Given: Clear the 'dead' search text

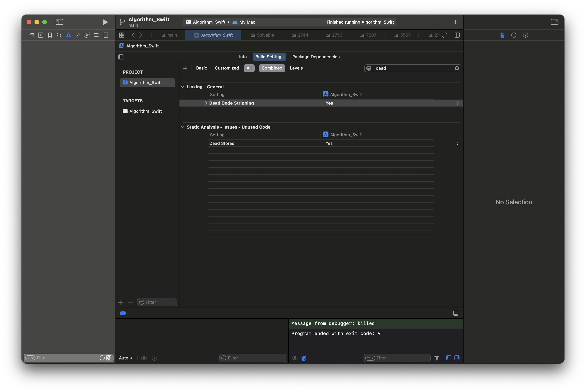Looking at the screenshot, I should point(457,68).
